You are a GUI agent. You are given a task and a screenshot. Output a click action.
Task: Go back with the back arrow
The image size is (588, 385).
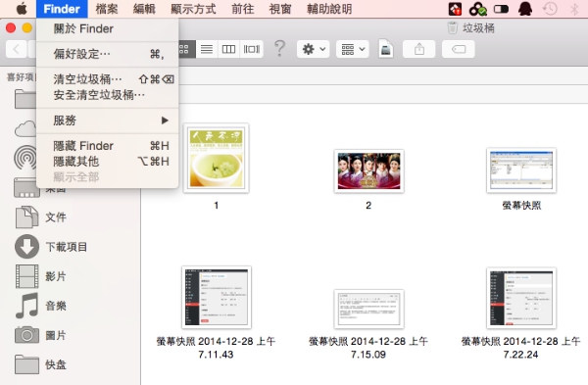point(16,49)
